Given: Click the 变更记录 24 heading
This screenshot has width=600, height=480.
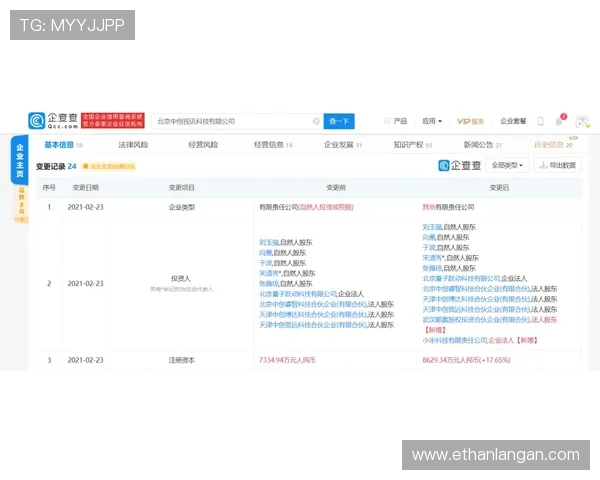Looking at the screenshot, I should pyautogui.click(x=56, y=166).
